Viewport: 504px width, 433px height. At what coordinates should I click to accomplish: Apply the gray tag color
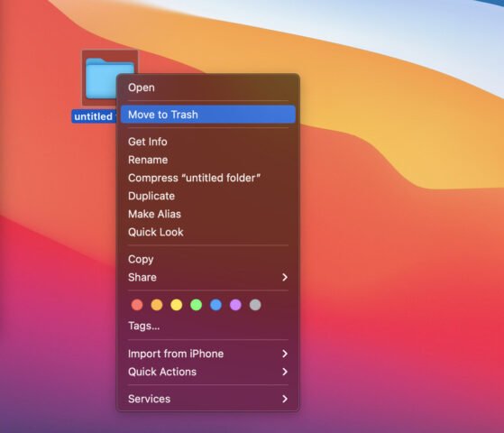[x=255, y=305]
